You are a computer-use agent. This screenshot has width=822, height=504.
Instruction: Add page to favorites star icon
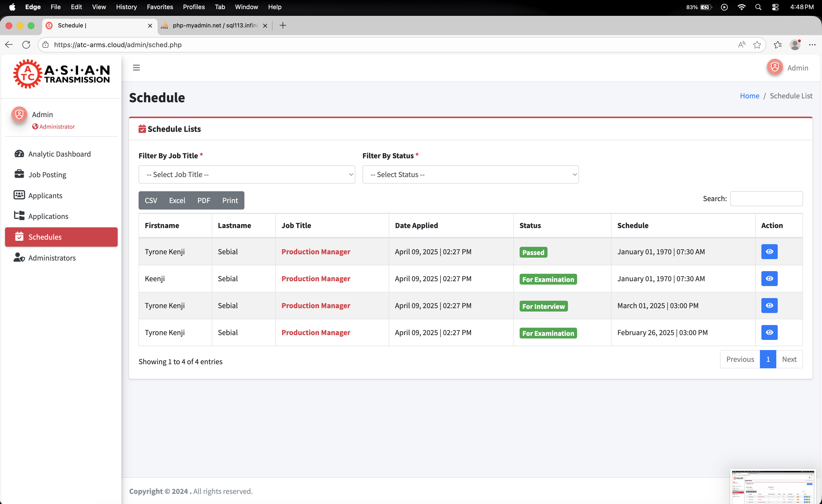tap(757, 45)
